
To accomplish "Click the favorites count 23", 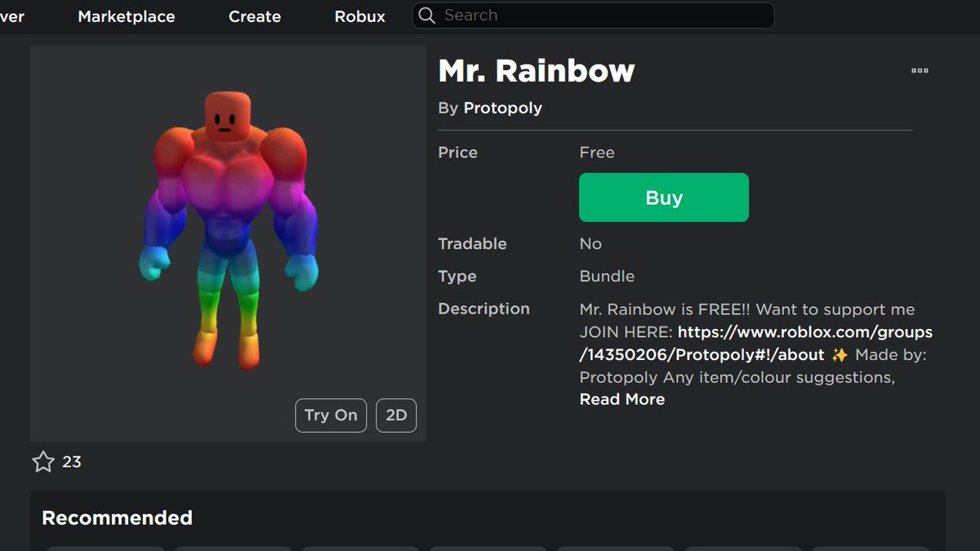I will point(72,462).
